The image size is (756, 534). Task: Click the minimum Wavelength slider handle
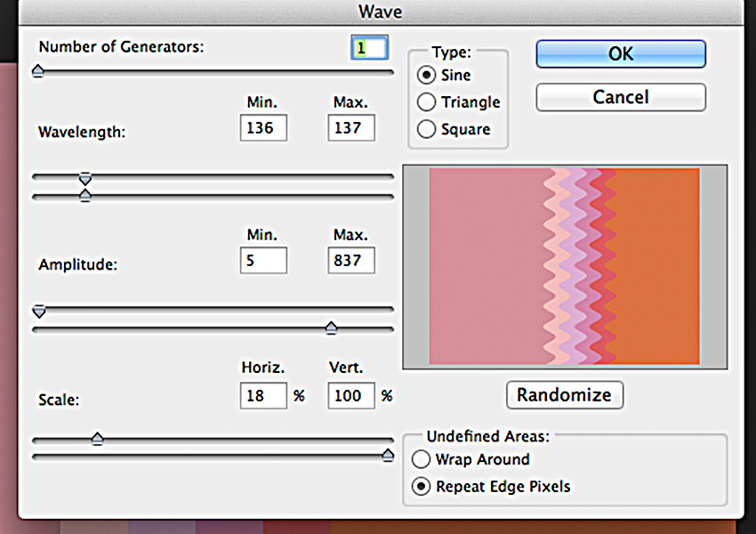[x=84, y=179]
